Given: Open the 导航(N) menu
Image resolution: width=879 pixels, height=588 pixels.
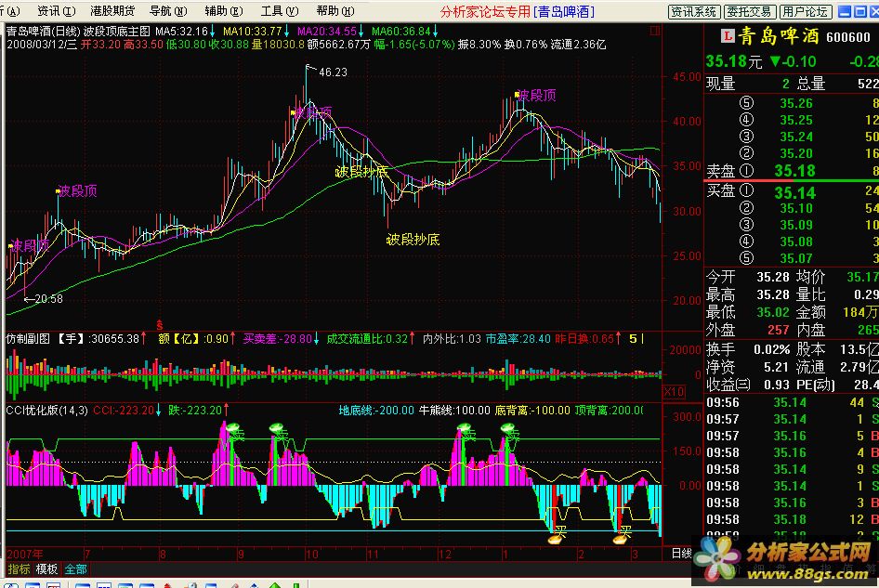Looking at the screenshot, I should 168,10.
